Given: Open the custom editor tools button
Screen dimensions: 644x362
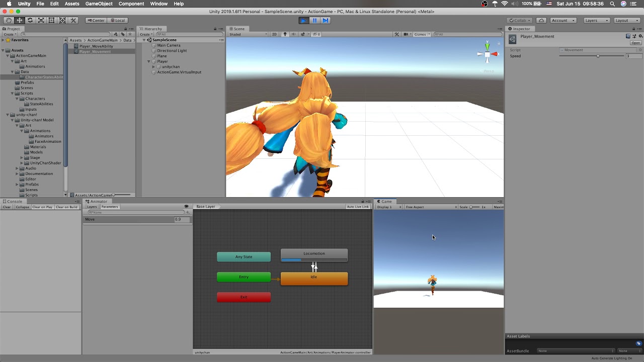Looking at the screenshot, I should coord(73,21).
